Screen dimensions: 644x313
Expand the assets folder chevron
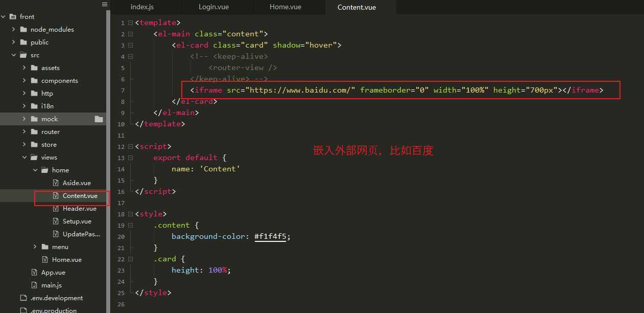pos(25,68)
